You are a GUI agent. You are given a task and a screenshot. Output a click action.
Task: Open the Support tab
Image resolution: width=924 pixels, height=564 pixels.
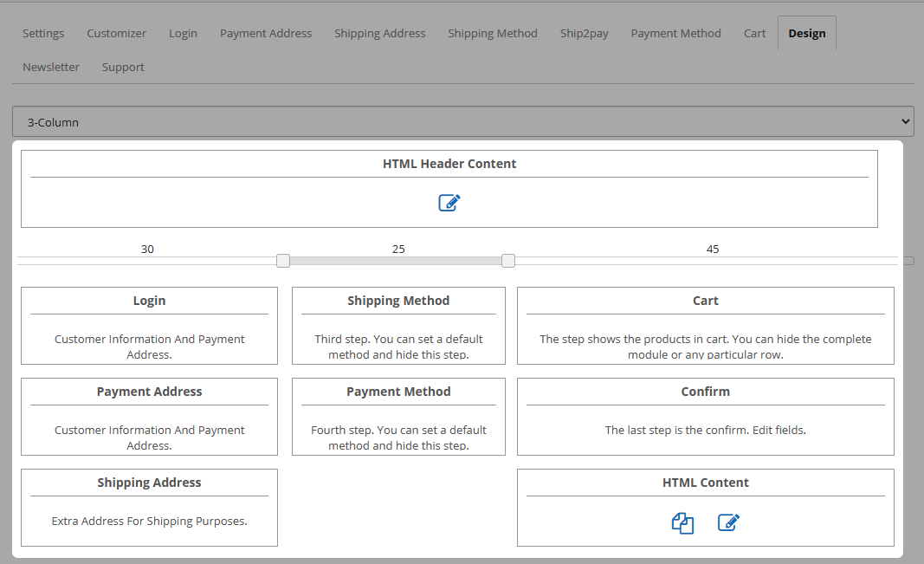point(123,68)
